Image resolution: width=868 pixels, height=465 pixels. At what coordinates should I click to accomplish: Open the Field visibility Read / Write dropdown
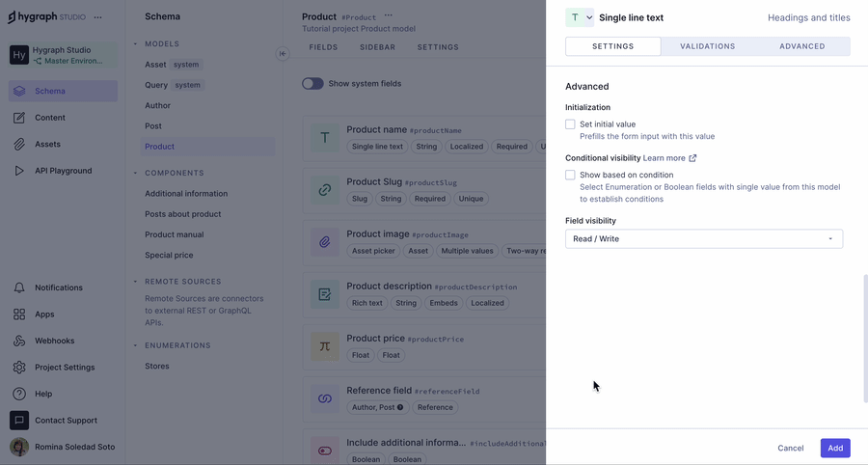703,238
